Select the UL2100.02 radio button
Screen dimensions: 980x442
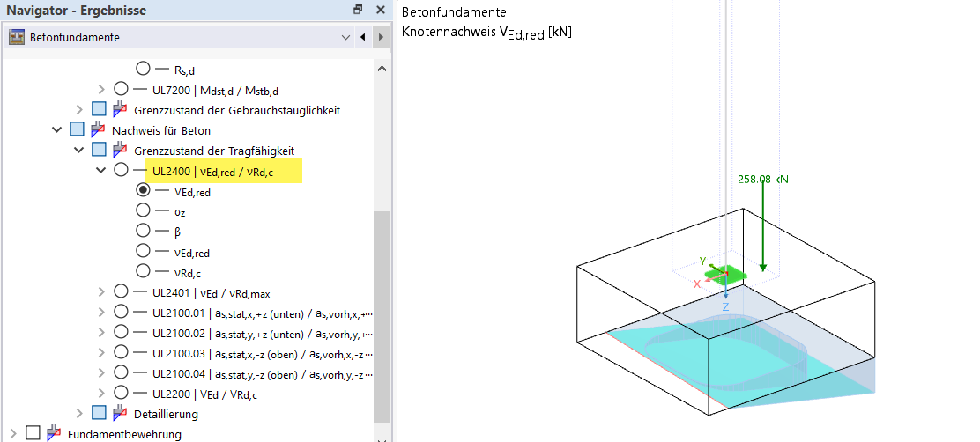(121, 331)
